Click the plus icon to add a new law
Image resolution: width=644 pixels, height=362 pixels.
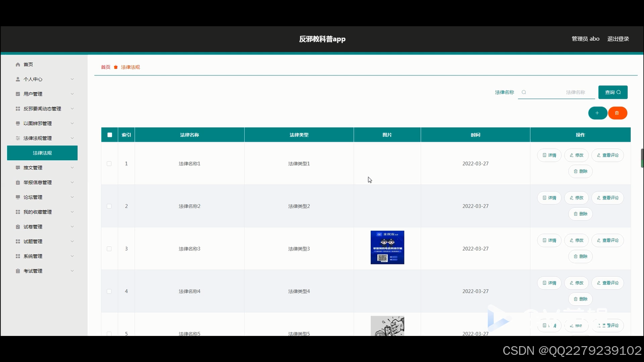[597, 112]
